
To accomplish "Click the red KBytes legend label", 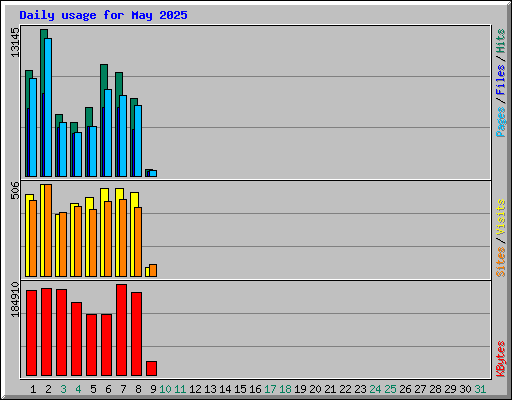I will coord(500,359).
